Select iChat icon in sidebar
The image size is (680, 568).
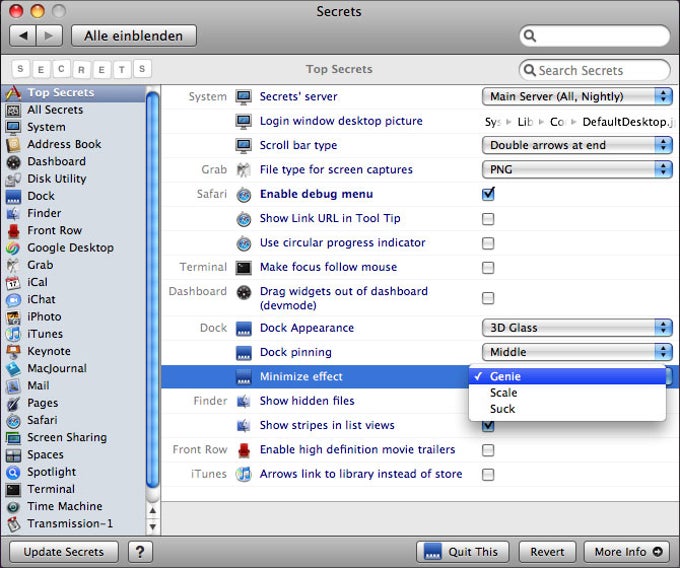(x=13, y=300)
